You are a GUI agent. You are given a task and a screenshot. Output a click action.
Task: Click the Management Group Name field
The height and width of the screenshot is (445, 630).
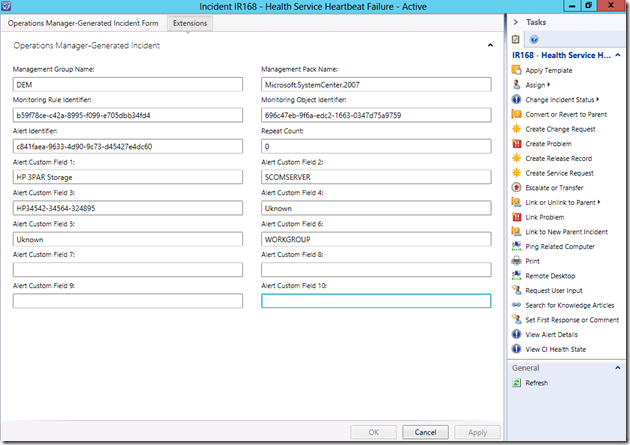pyautogui.click(x=128, y=85)
